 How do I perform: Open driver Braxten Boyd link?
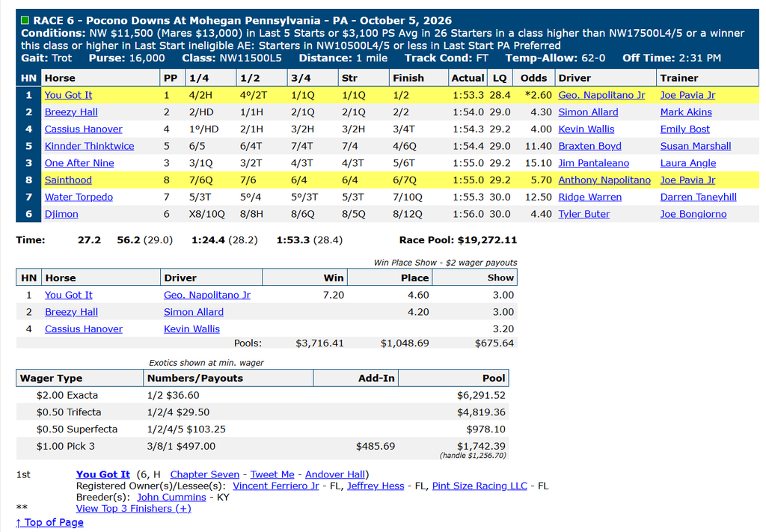589,146
